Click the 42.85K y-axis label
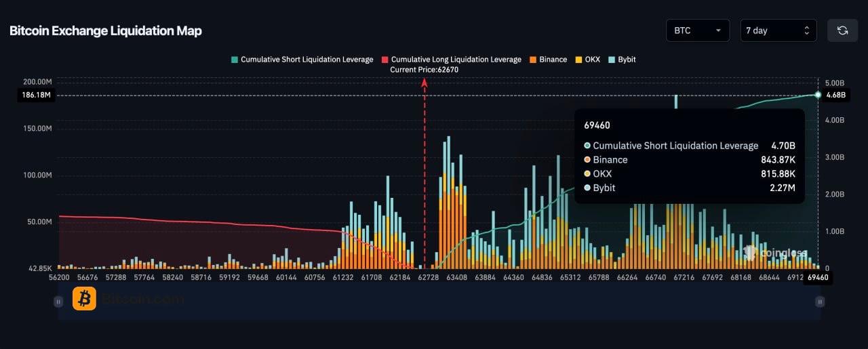 [40, 269]
